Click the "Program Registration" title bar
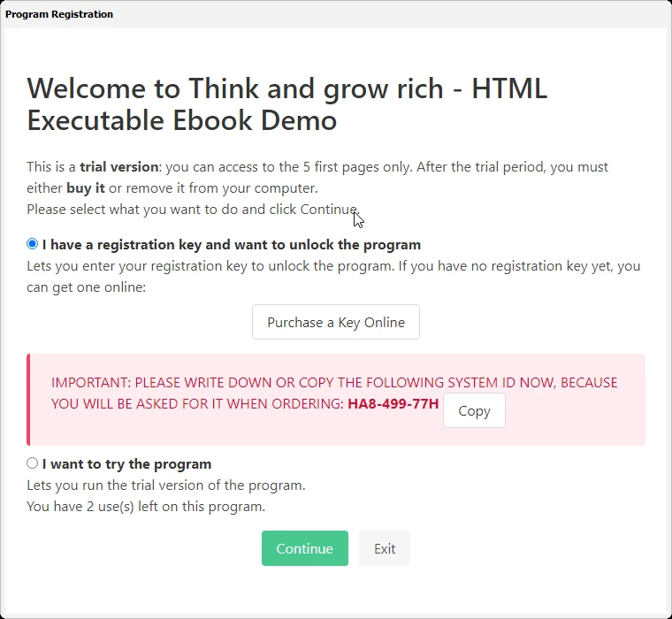Viewport: 672px width, 619px height. [59, 14]
